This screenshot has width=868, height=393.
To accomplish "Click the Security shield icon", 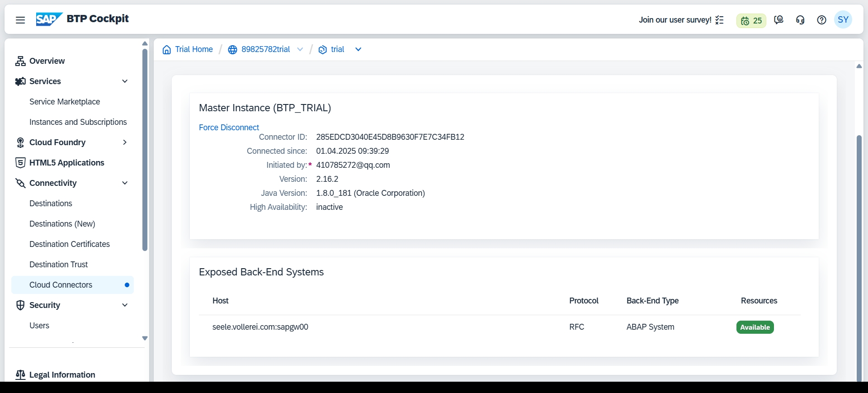I will click(20, 305).
